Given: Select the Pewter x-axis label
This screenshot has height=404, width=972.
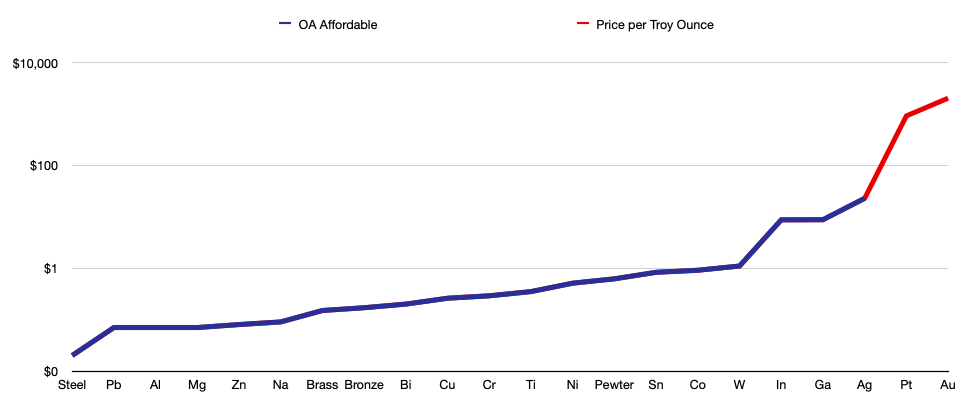Looking at the screenshot, I should (614, 385).
